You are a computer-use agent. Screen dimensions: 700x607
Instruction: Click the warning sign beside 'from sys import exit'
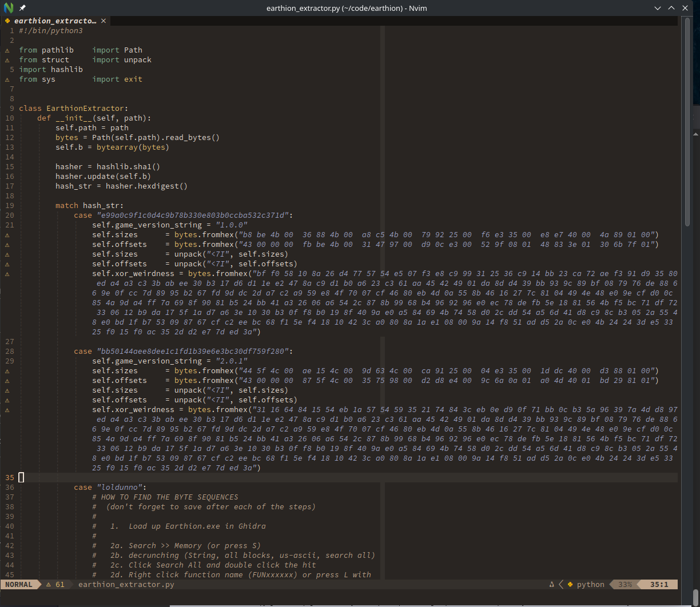7,79
